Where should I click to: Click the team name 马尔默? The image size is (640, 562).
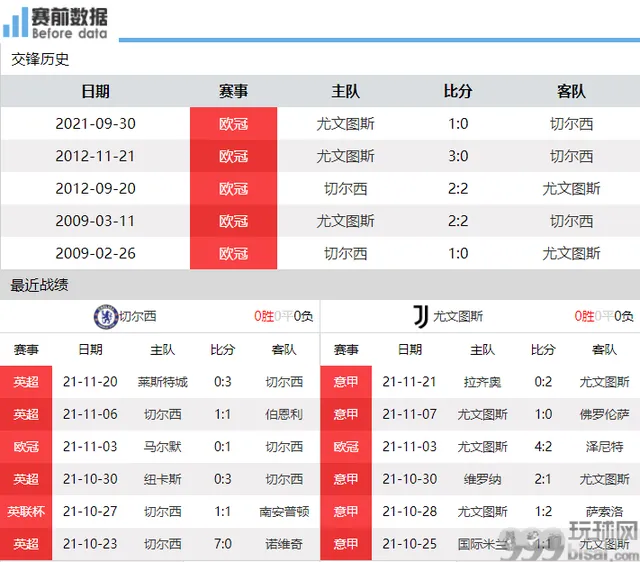(162, 447)
